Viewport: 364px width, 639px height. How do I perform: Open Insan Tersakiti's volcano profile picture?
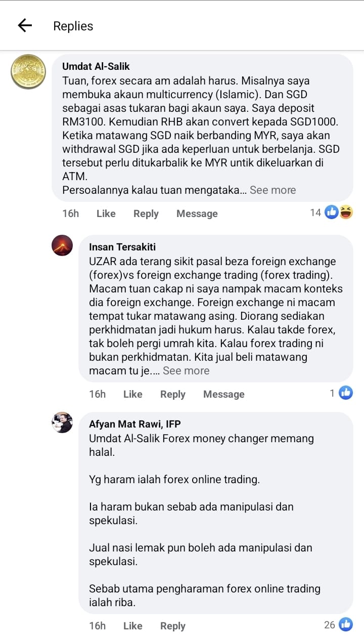[x=62, y=245]
